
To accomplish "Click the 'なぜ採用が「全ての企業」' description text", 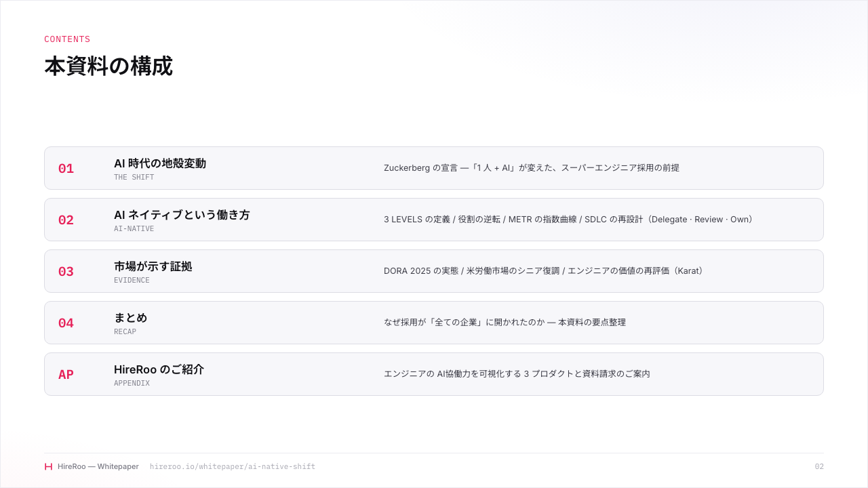I will (x=505, y=323).
